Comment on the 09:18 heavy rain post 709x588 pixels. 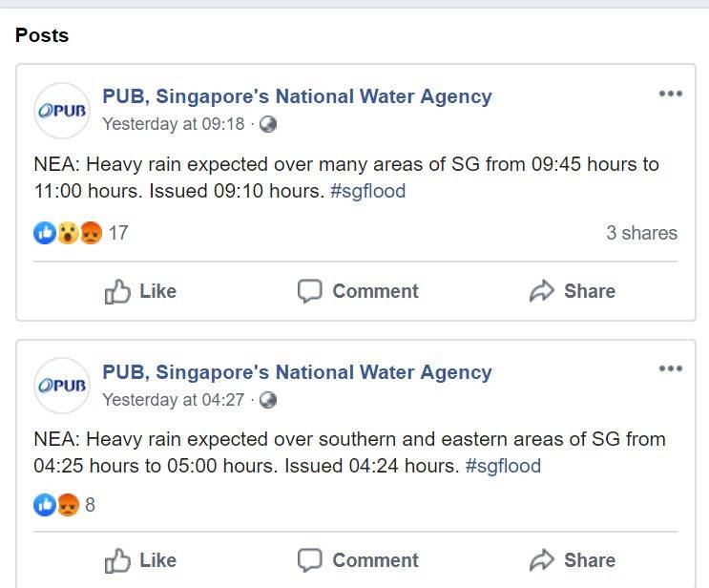pyautogui.click(x=358, y=292)
